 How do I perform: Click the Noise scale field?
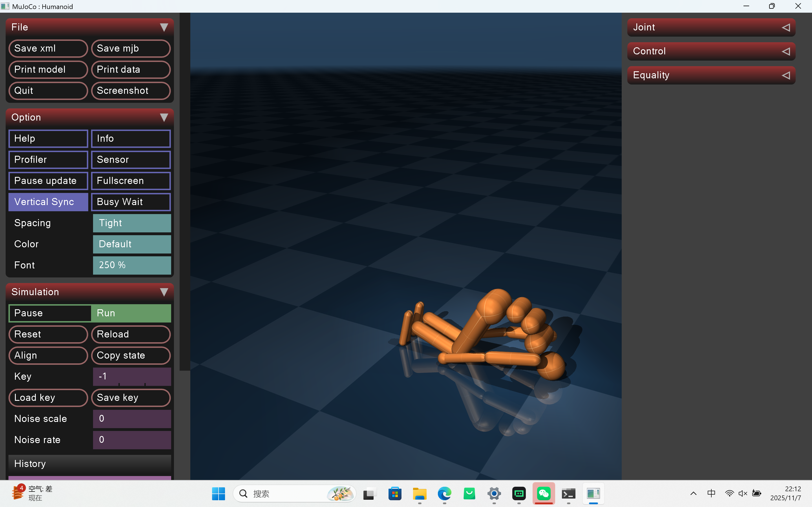tap(132, 419)
